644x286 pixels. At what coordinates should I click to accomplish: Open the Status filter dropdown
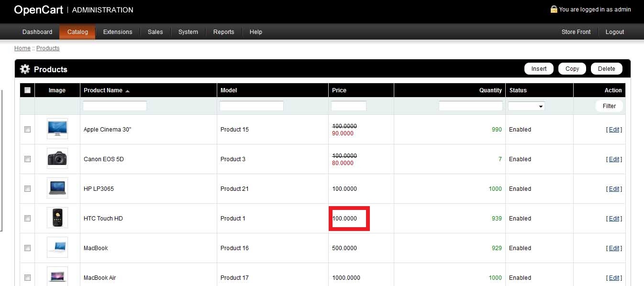coord(526,106)
